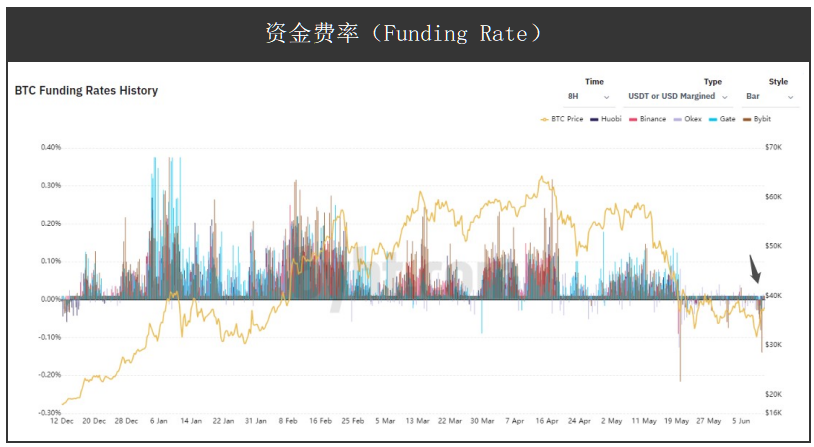Click the 16 Apr date axis label
The width and height of the screenshot is (814, 447).
click(x=546, y=421)
